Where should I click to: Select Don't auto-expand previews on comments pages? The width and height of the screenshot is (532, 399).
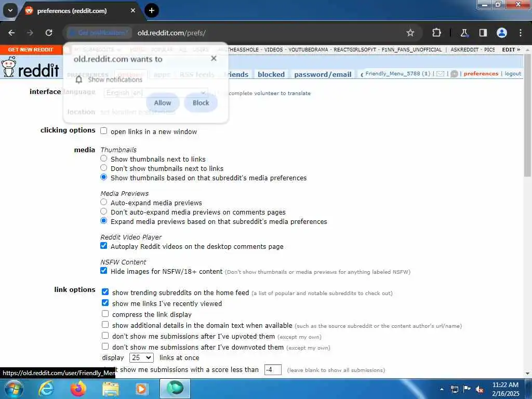pyautogui.click(x=104, y=211)
